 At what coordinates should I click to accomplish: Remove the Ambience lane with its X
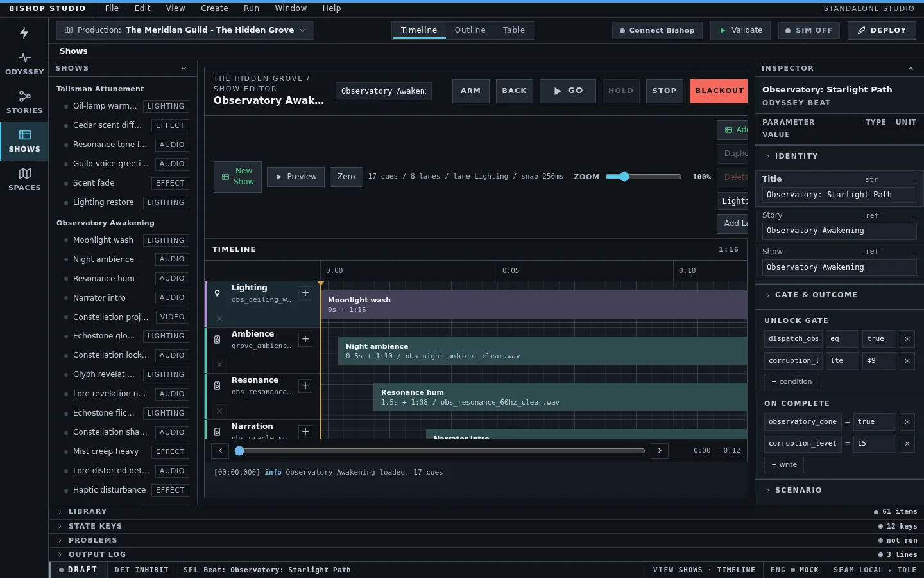coord(219,365)
